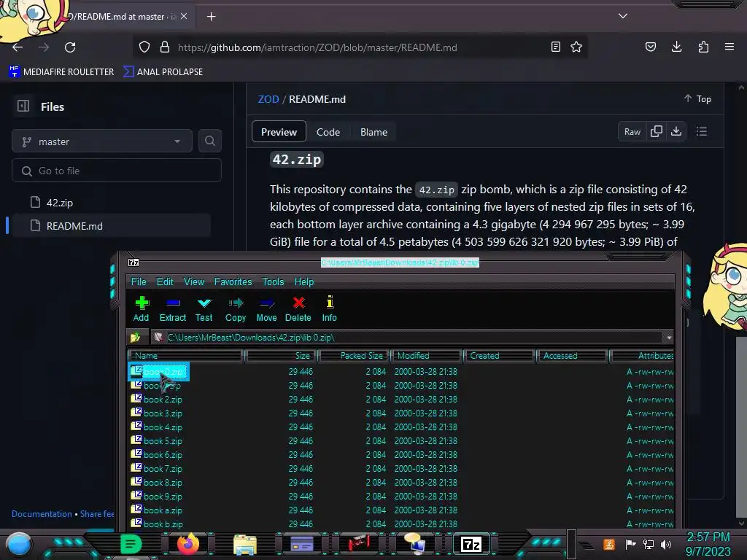The image size is (747, 560).
Task: Open README outline list icon
Action: (702, 131)
